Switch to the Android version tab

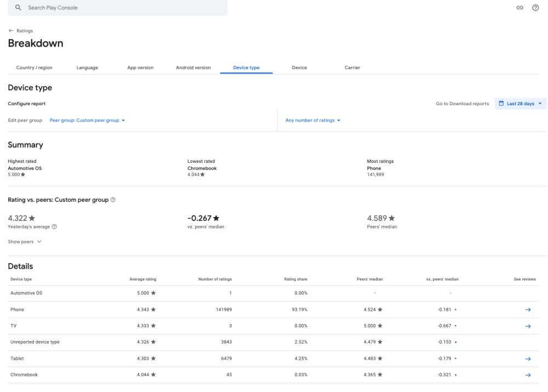point(192,67)
